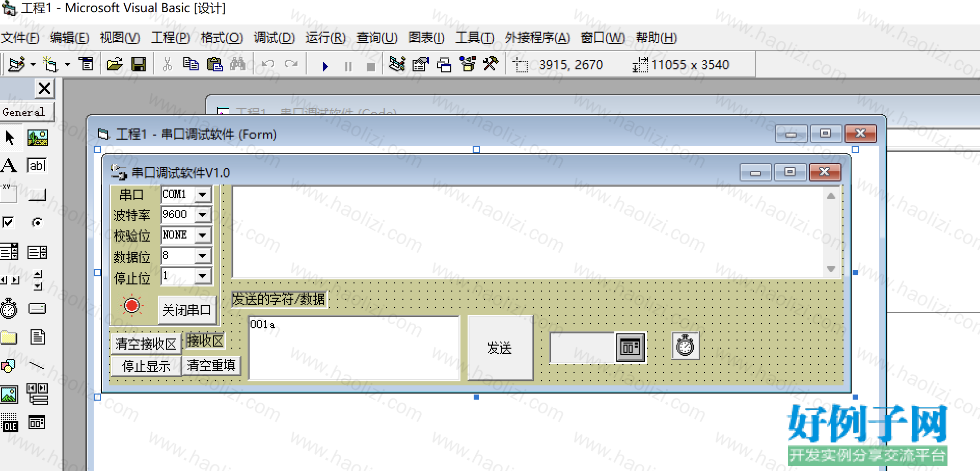This screenshot has width=980, height=471.
Task: Open the 文件(F) menu
Action: point(20,37)
